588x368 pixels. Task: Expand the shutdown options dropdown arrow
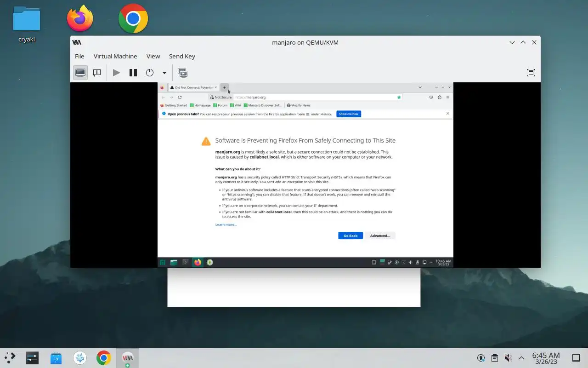coord(164,73)
